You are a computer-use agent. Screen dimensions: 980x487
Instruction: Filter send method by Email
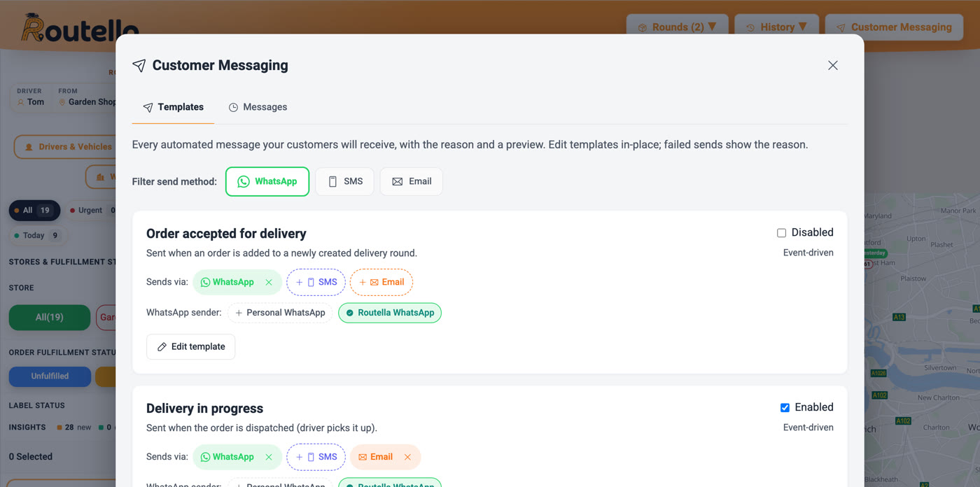[412, 181]
